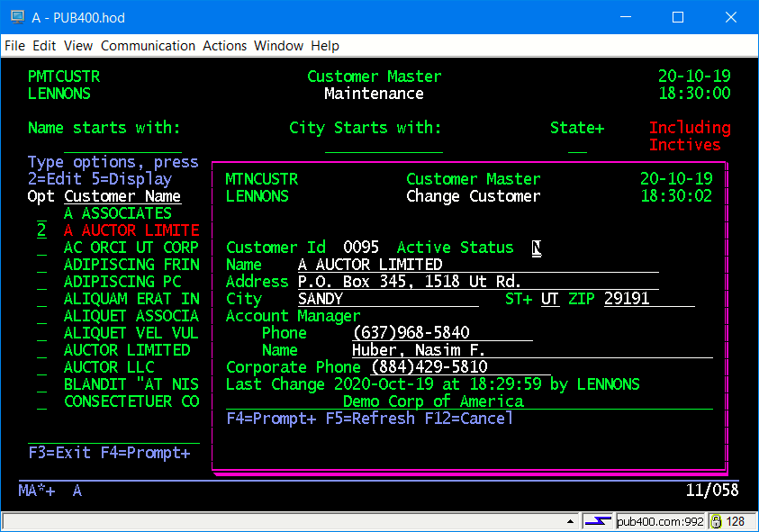Click the session icon in the title bar
The image size is (759, 532).
click(17, 17)
